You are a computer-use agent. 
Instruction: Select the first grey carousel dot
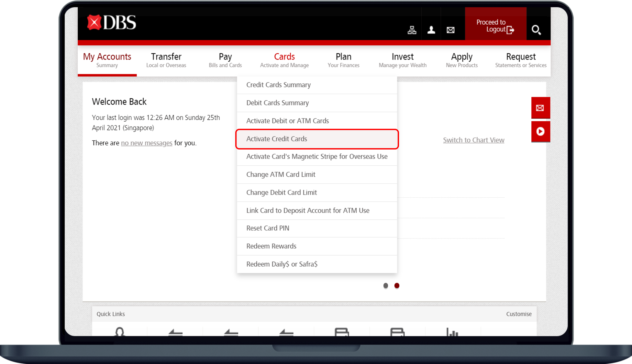click(x=385, y=286)
